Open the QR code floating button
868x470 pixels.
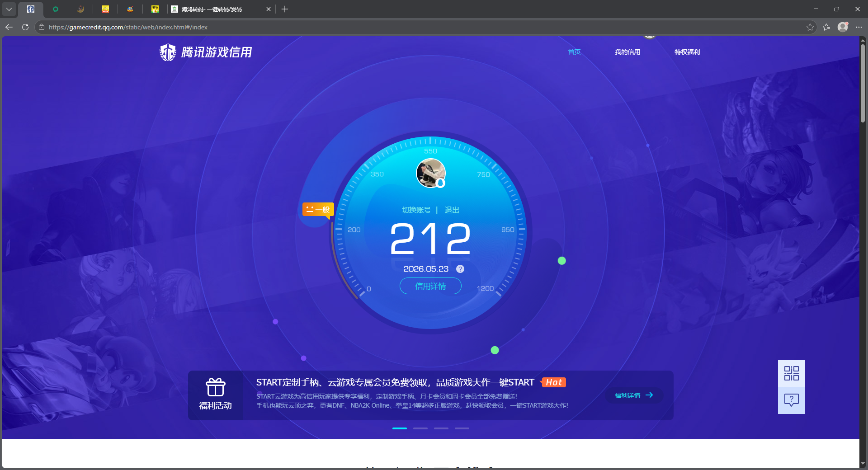coord(792,373)
